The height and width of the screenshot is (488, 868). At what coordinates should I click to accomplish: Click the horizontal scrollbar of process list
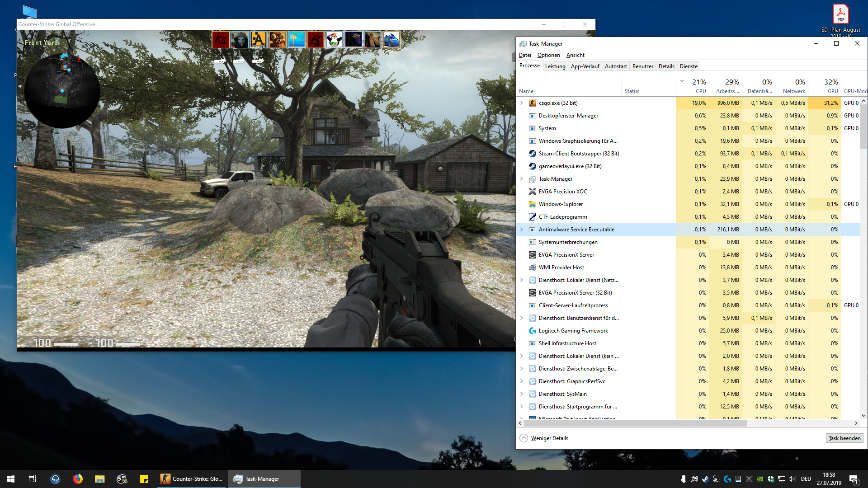pos(633,423)
